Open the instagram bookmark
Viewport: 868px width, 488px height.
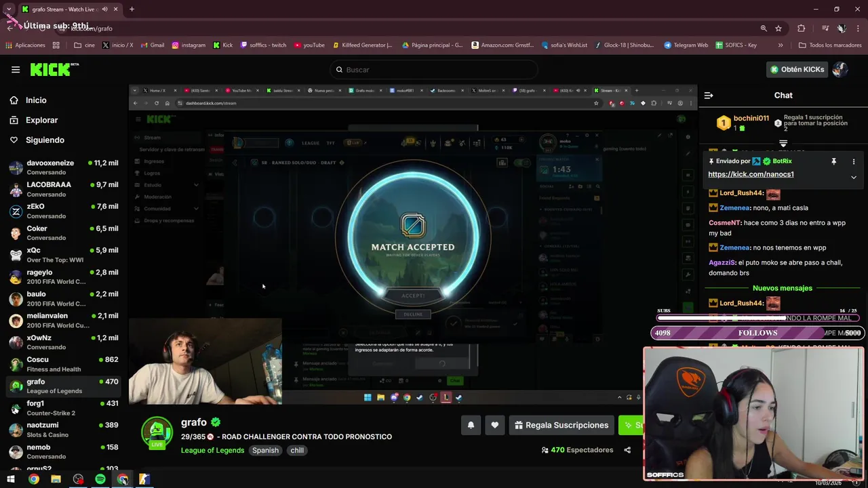188,45
